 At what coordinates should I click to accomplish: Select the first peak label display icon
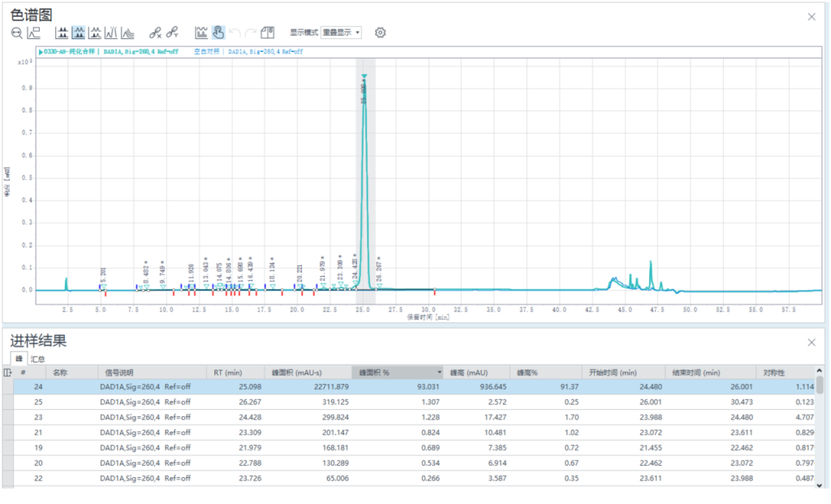tap(62, 33)
